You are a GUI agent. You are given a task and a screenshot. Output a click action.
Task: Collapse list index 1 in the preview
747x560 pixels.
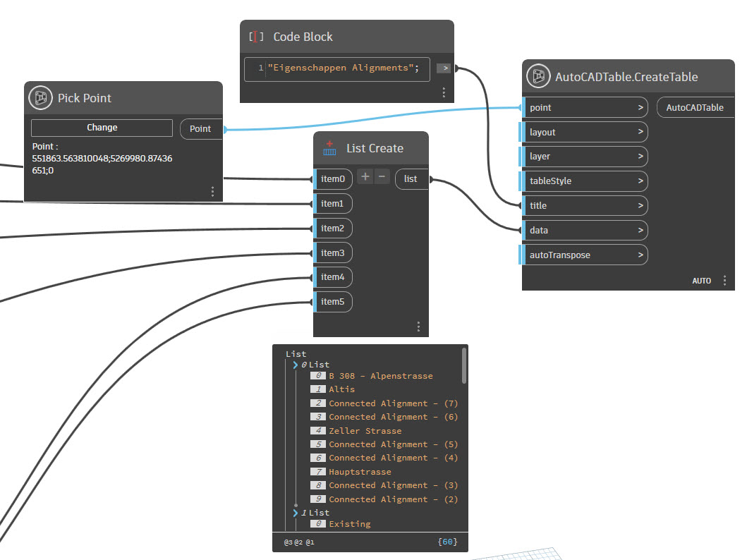pyautogui.click(x=296, y=513)
